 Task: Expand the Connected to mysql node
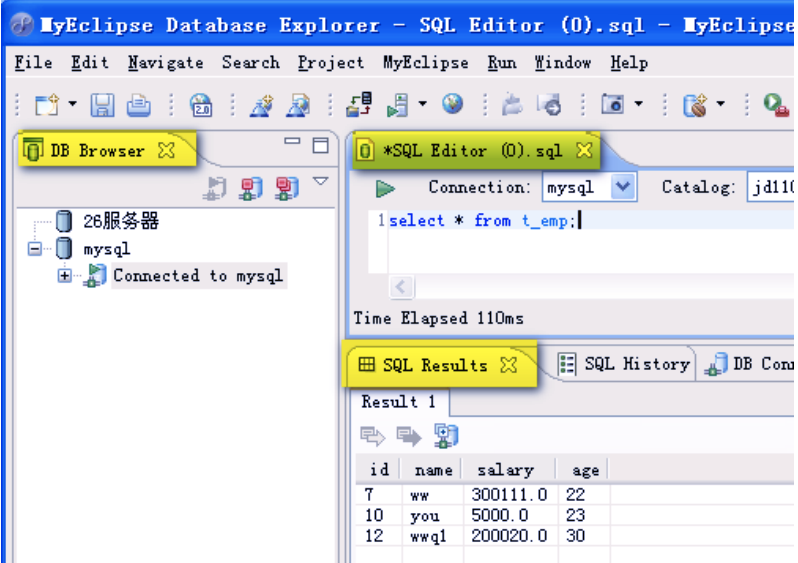tap(64, 276)
